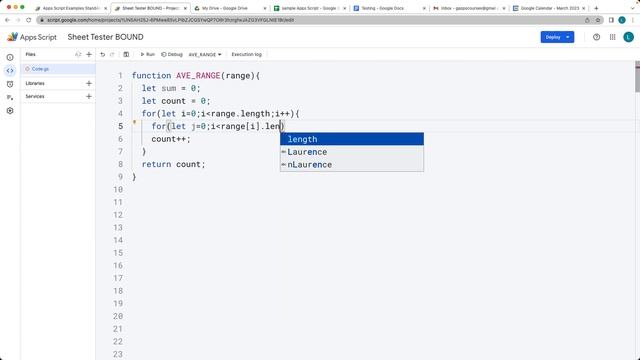This screenshot has width=640, height=360.
Task: Run the selected function
Action: 147,54
